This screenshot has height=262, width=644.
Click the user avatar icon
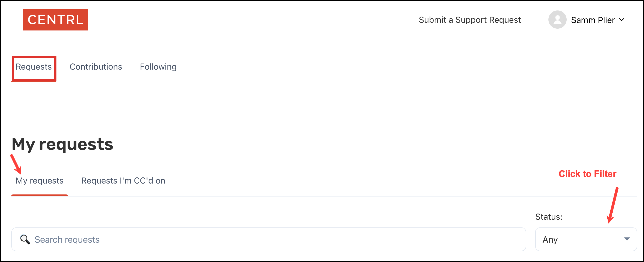point(557,20)
